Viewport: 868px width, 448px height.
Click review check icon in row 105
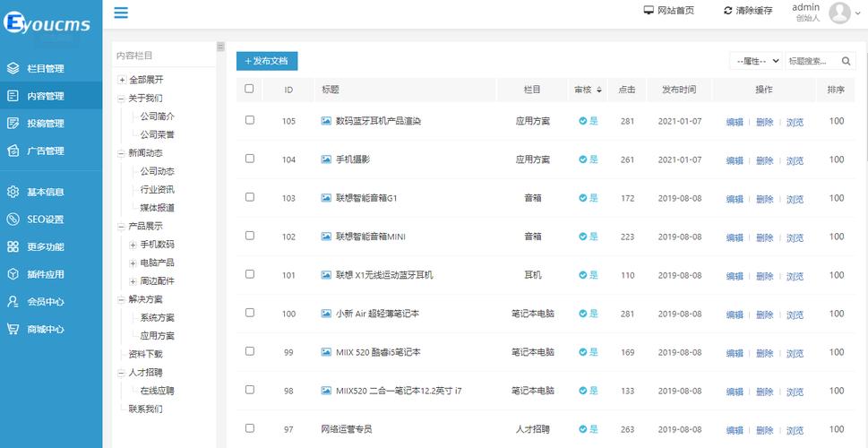point(583,121)
